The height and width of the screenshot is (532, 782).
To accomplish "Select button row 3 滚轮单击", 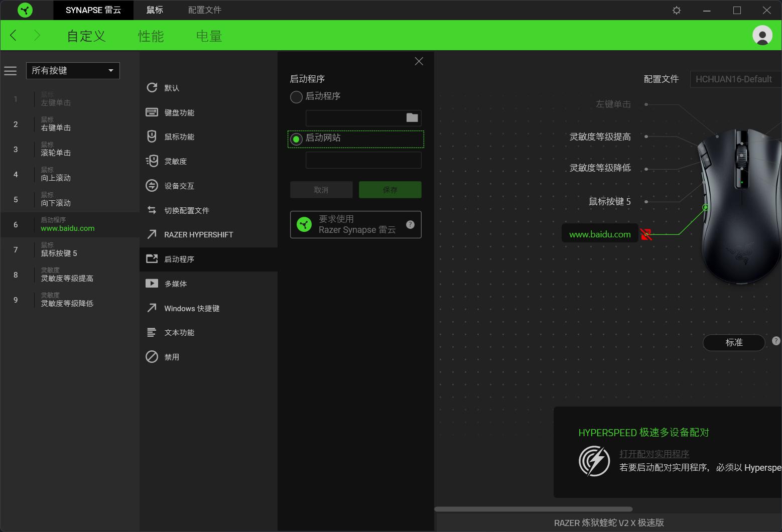I will [x=70, y=149].
